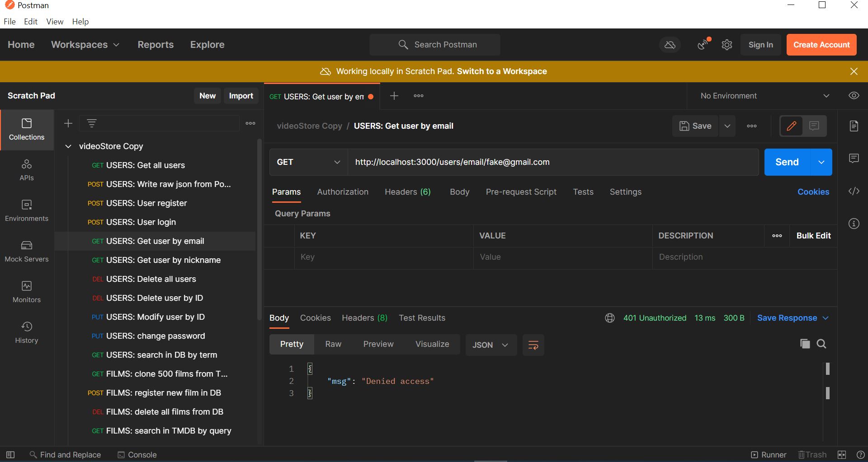868x462 pixels.
Task: Open the Mock Servers sidebar panel
Action: tap(27, 252)
